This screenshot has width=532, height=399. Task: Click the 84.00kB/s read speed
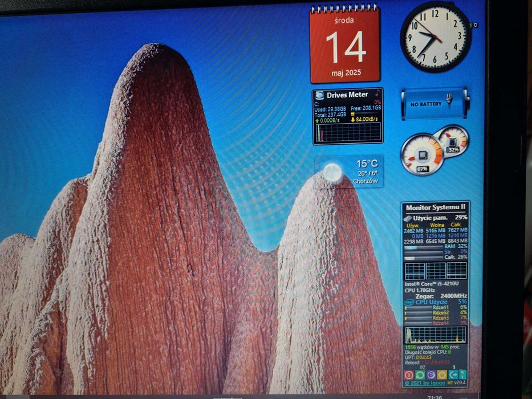tap(367, 120)
